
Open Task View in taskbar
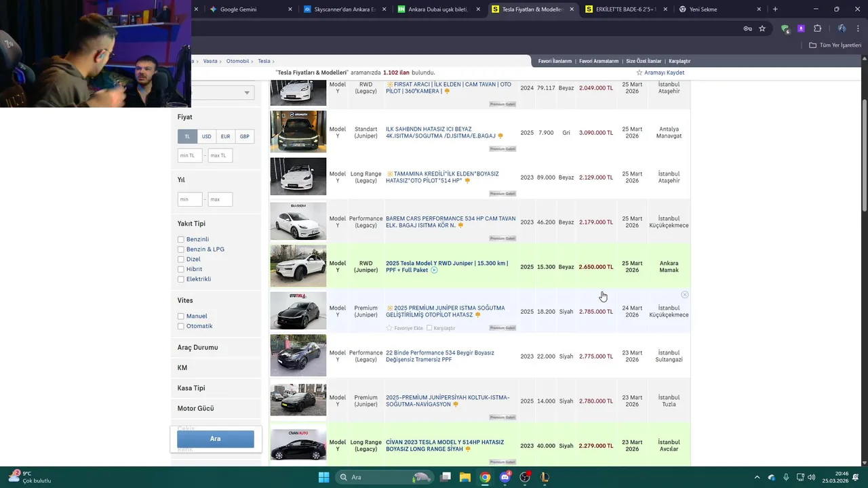click(x=446, y=477)
